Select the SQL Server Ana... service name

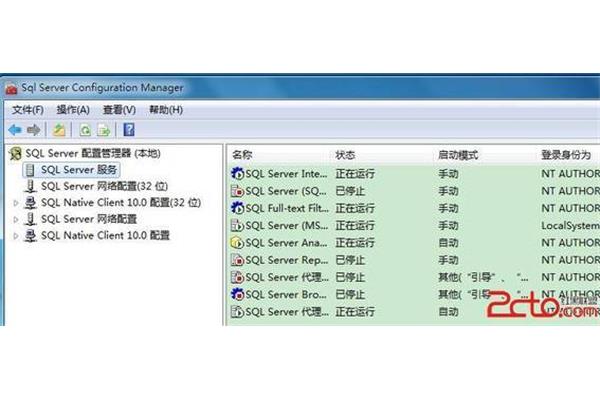point(286,243)
